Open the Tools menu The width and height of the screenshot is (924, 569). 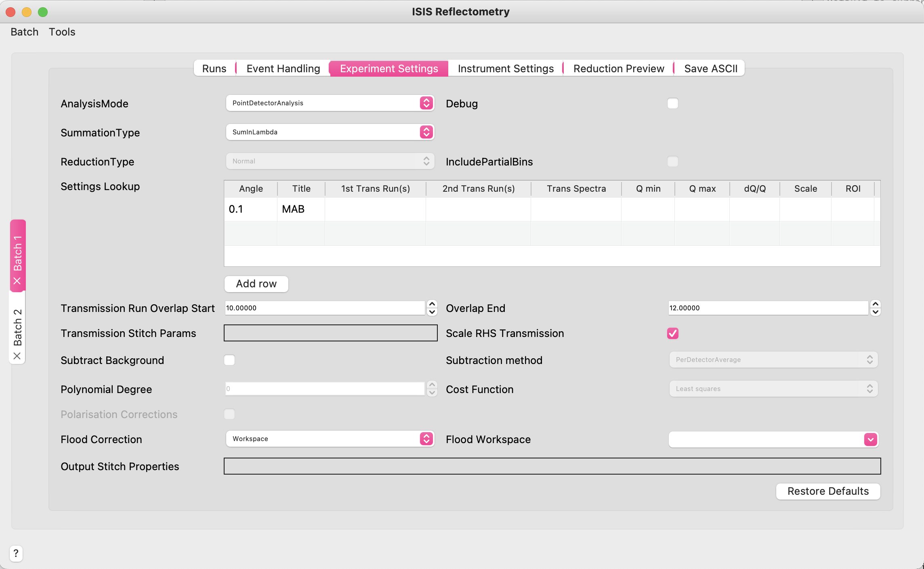click(x=62, y=31)
